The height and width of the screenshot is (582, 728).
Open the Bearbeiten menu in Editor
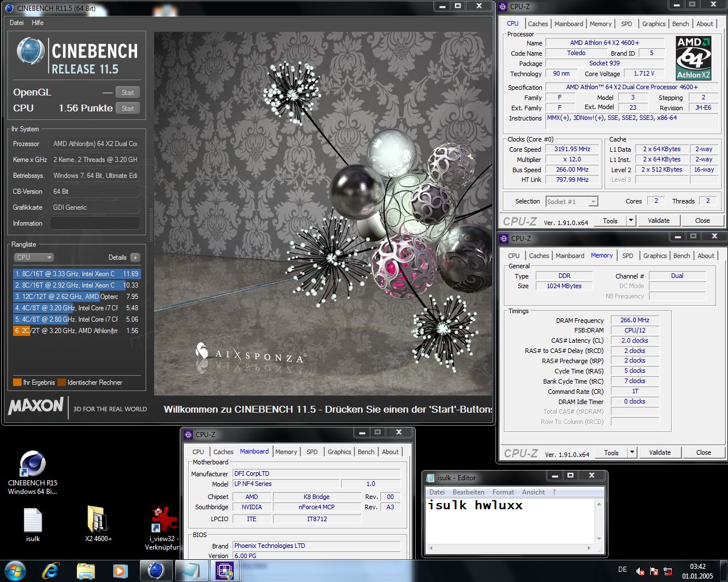coord(469,492)
